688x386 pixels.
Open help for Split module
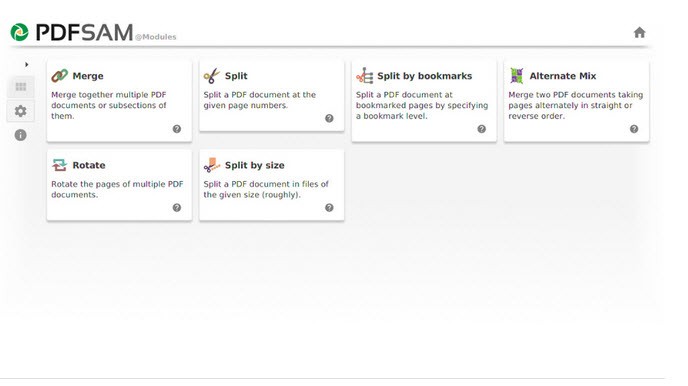[x=329, y=118]
